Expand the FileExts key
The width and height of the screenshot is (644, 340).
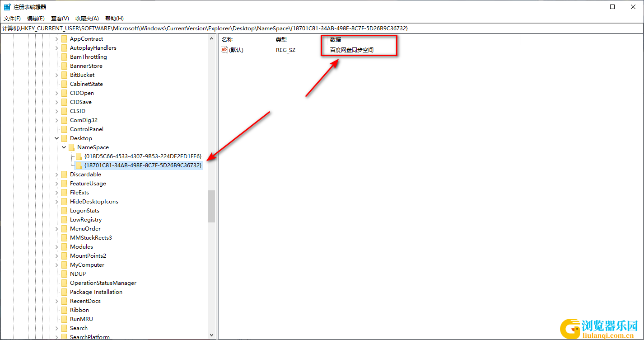coord(56,193)
